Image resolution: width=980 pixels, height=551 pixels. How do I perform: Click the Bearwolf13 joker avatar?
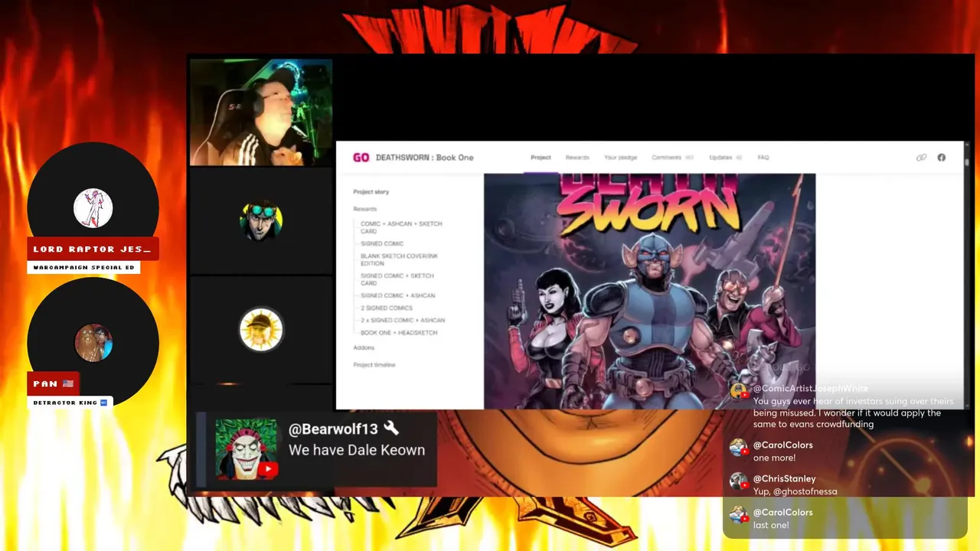[246, 449]
